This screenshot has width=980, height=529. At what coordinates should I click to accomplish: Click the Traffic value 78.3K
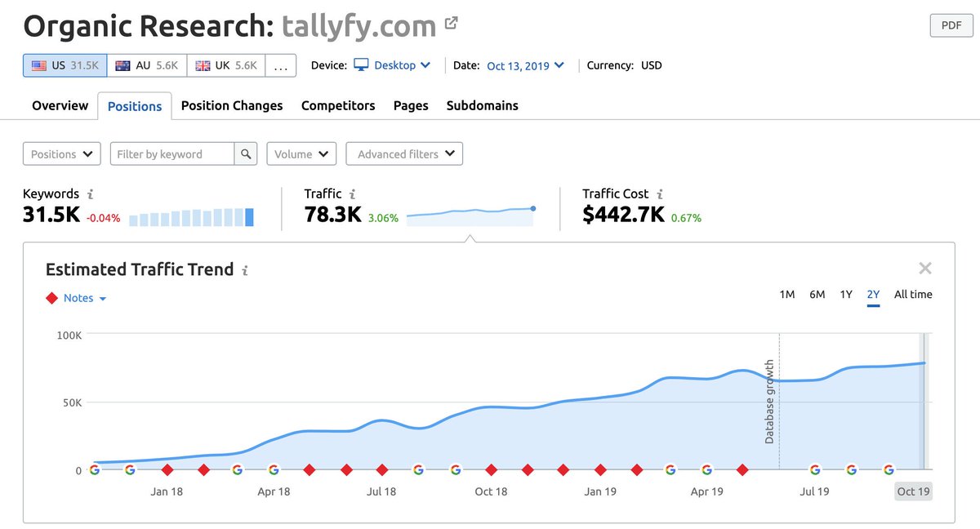pyautogui.click(x=332, y=216)
